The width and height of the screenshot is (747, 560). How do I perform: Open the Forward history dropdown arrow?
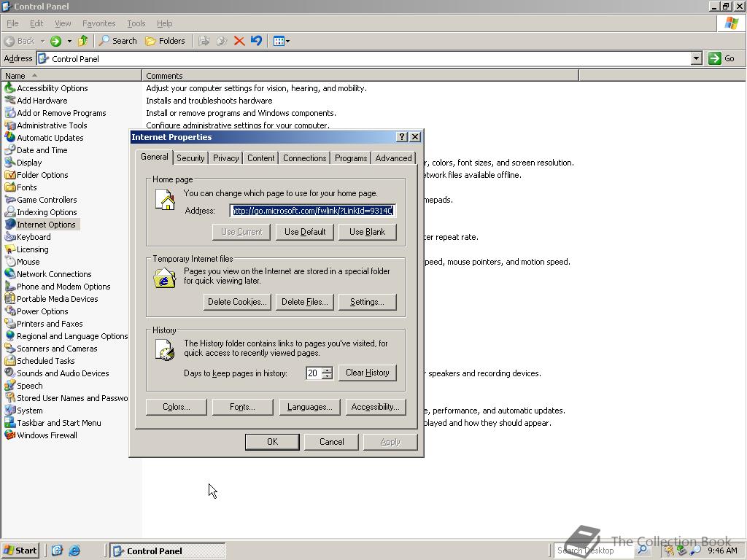pos(69,41)
